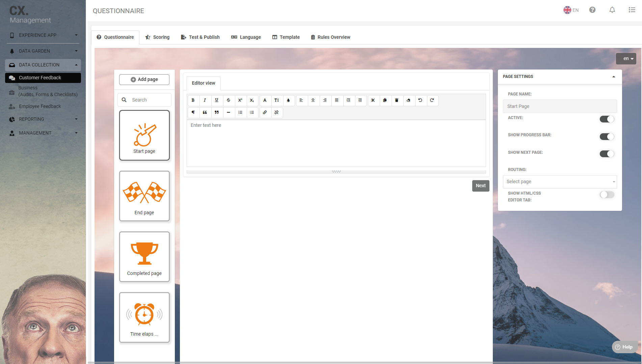Undo the last edit

point(421,100)
